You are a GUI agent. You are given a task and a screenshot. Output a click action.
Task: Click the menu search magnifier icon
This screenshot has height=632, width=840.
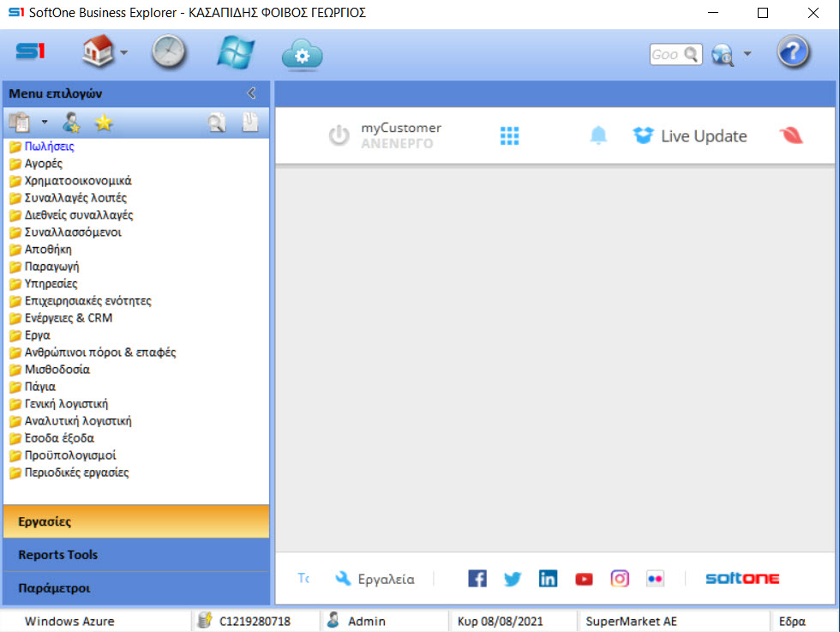(x=217, y=123)
